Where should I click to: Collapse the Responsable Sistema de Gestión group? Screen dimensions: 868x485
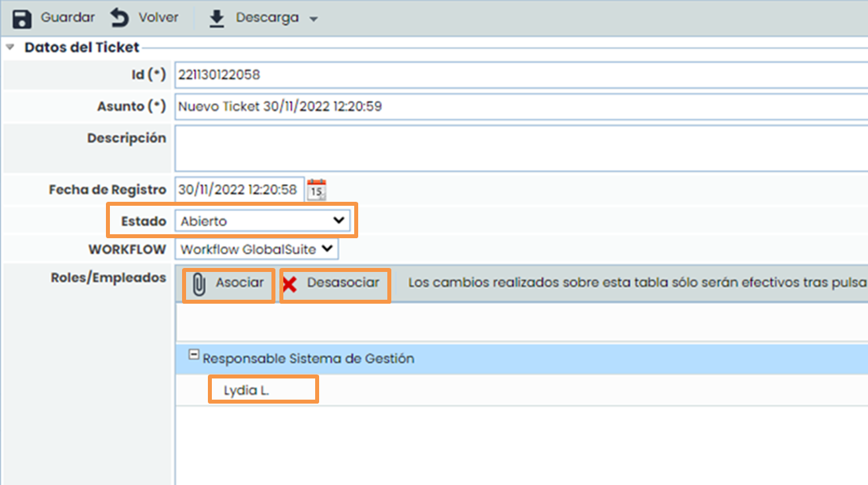point(193,355)
